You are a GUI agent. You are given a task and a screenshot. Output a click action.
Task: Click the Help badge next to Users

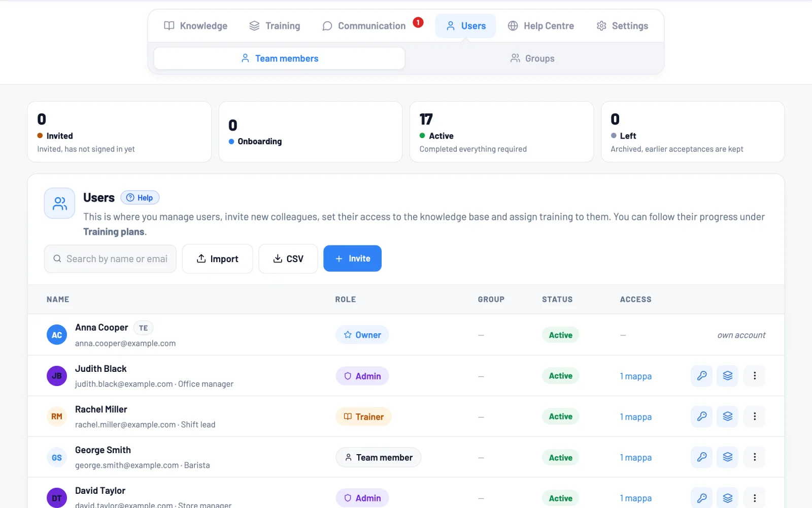point(140,198)
